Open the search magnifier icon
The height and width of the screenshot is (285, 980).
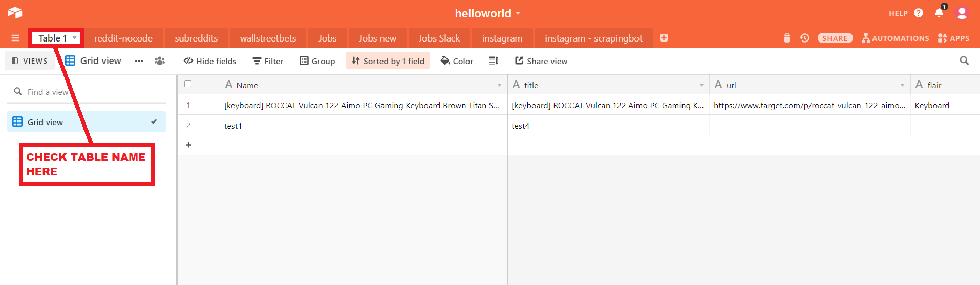(964, 60)
